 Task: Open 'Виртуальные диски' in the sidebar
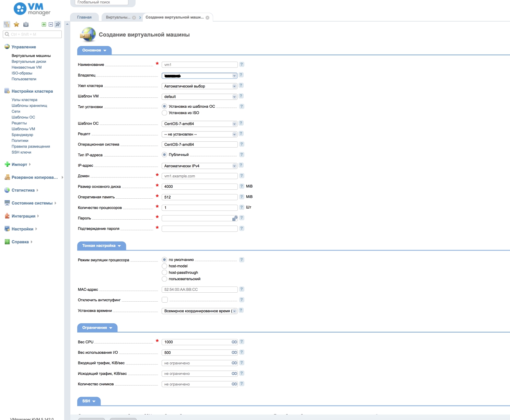click(29, 62)
